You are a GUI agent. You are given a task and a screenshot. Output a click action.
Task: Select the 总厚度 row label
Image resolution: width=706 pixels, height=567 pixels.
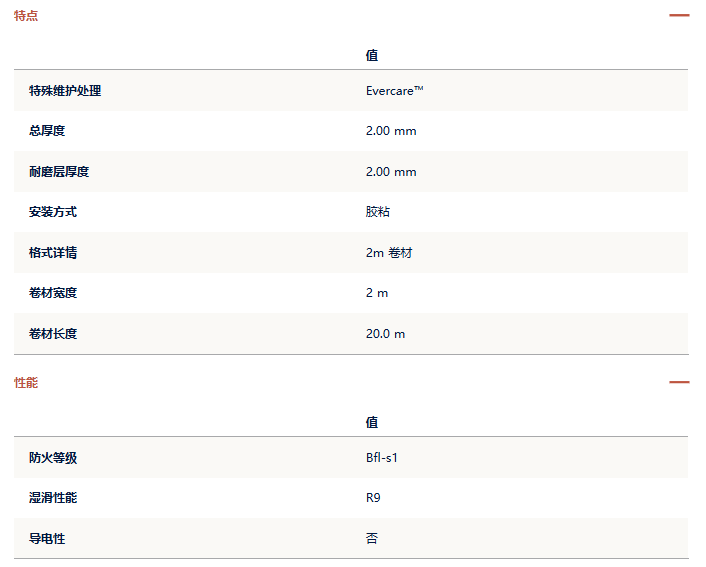pos(47,131)
